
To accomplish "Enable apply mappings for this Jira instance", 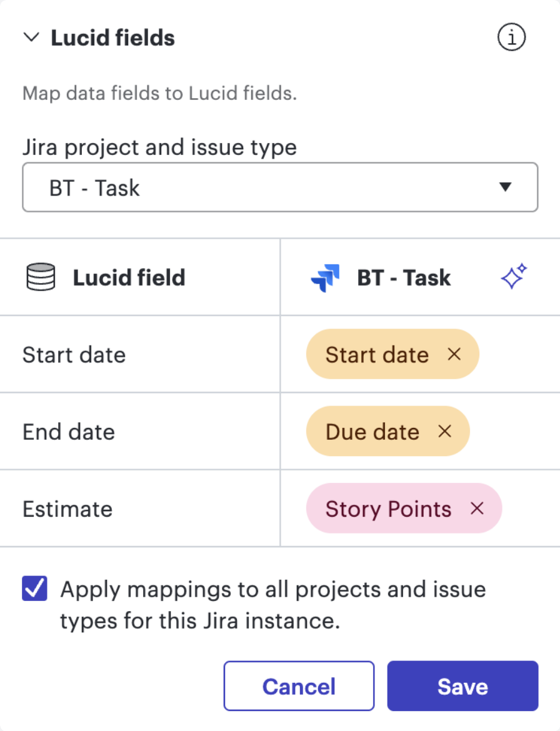I will point(34,589).
